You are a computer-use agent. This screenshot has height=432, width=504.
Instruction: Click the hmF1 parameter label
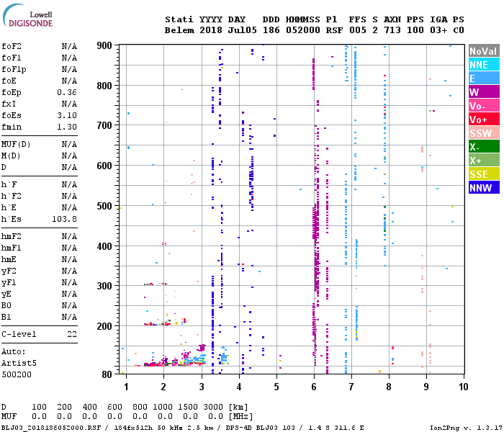pyautogui.click(x=12, y=248)
